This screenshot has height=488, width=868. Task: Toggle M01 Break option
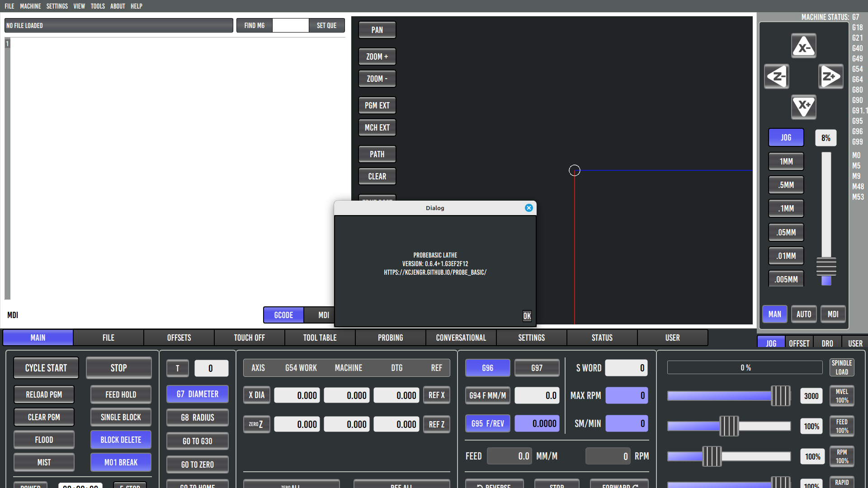tap(121, 462)
